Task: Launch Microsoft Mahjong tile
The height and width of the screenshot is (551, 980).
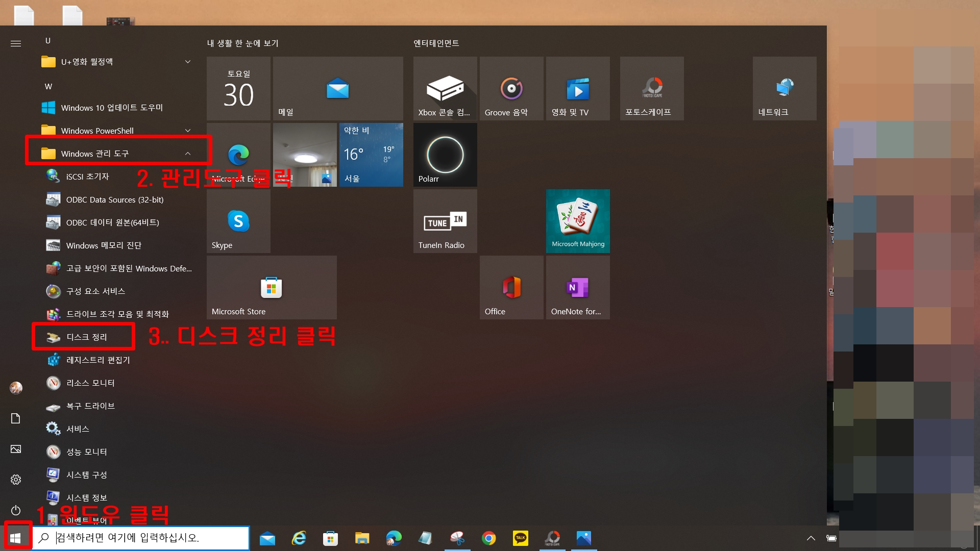Action: coord(578,221)
